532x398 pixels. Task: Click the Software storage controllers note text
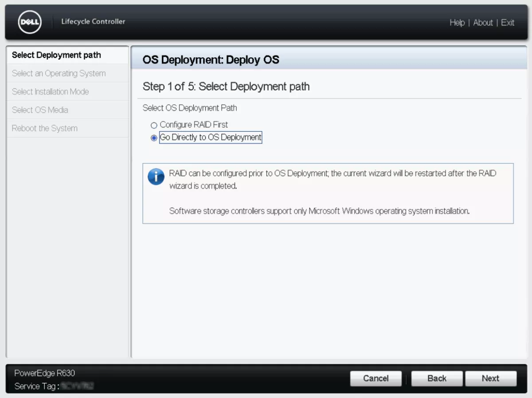click(319, 211)
